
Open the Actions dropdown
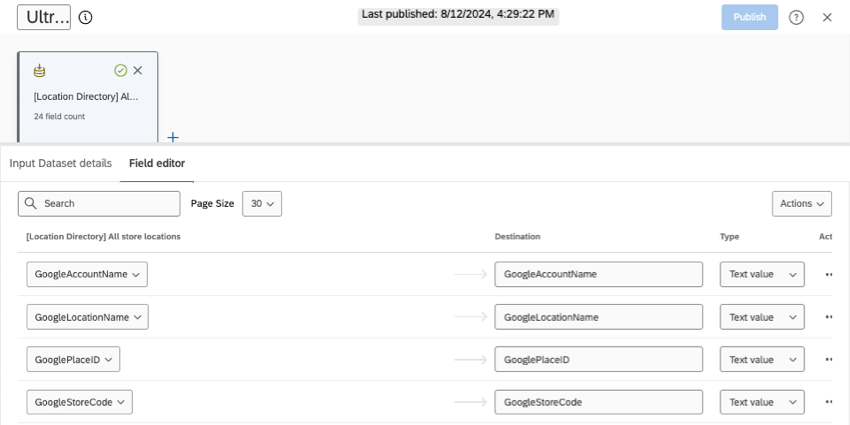pyautogui.click(x=801, y=203)
